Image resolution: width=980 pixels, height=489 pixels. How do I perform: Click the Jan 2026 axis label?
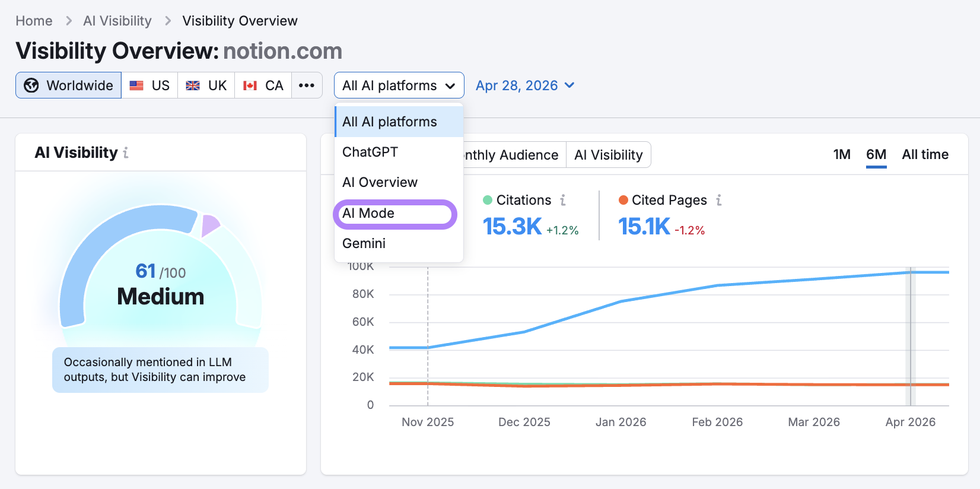point(621,422)
